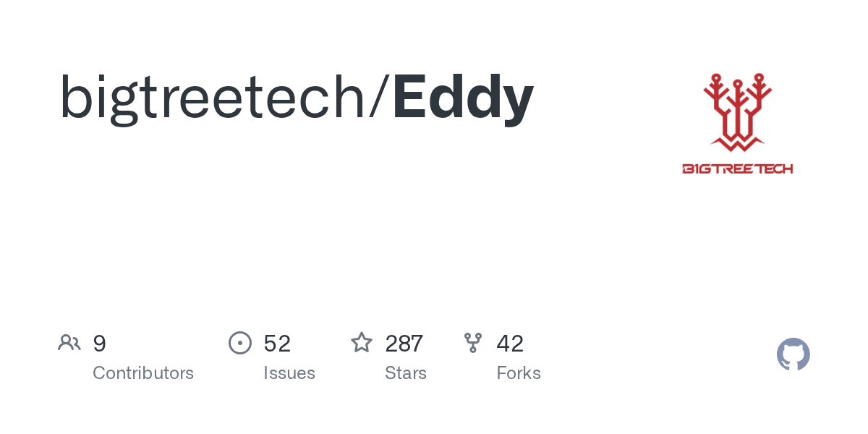Click the 42 forks count
The image size is (868, 434).
pyautogui.click(x=510, y=344)
